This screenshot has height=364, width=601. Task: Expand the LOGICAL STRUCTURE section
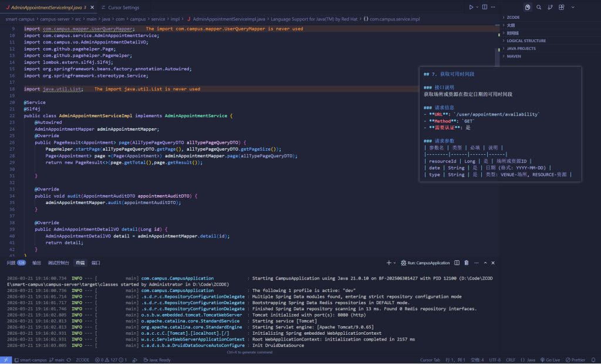point(526,41)
